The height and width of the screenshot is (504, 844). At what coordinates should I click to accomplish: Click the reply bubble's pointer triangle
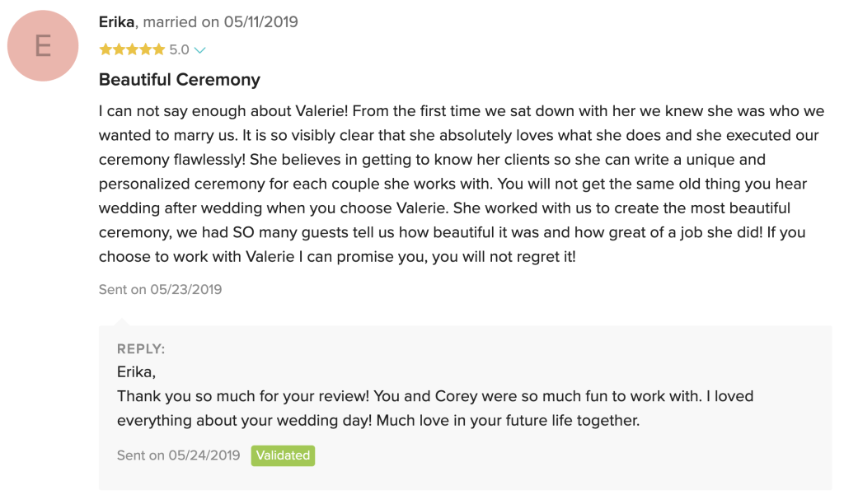tap(122, 320)
